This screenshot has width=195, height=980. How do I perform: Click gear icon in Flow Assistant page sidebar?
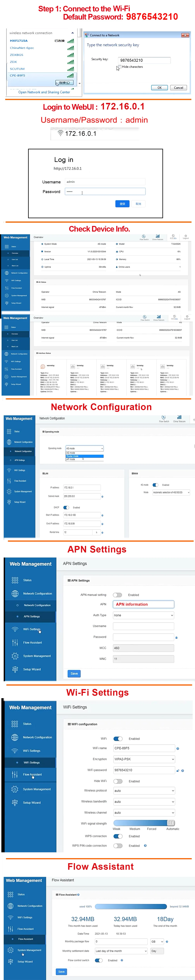(10, 950)
